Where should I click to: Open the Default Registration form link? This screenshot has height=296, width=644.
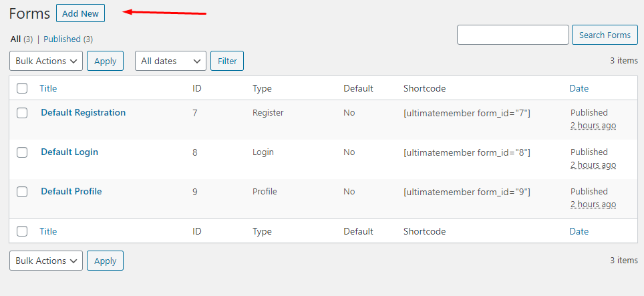pos(84,112)
